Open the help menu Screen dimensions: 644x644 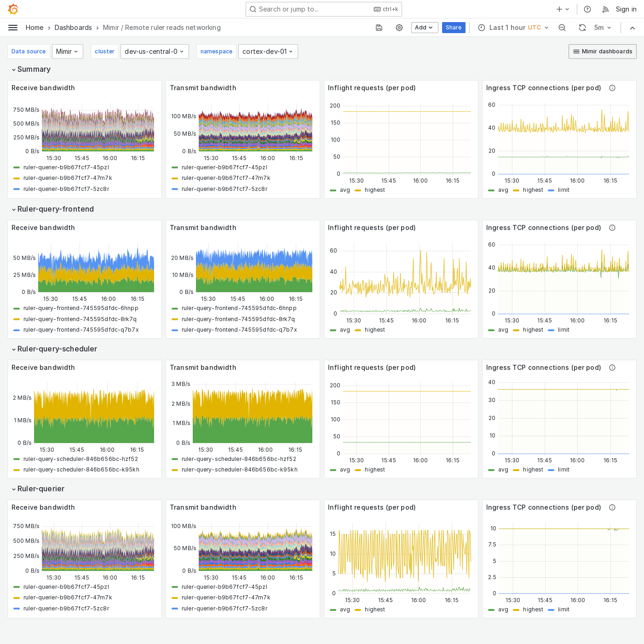(x=587, y=9)
